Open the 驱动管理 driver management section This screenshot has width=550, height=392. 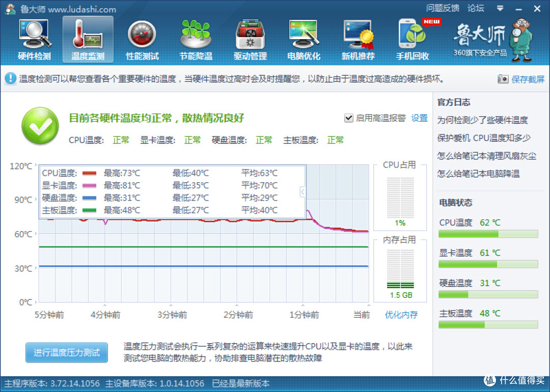(x=250, y=40)
